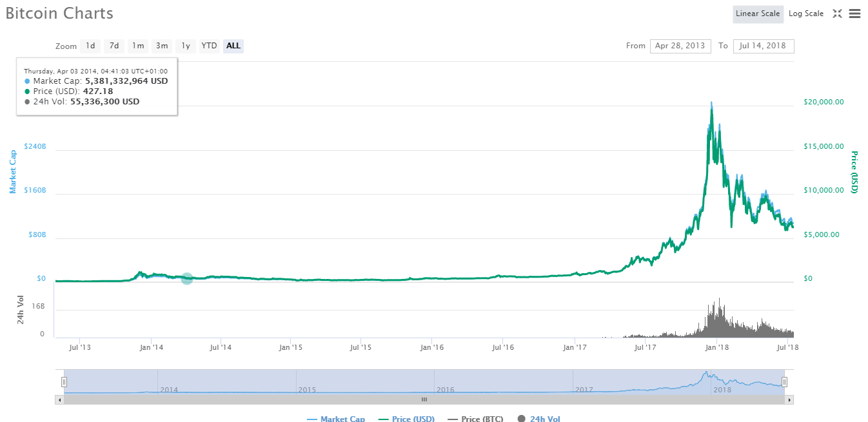Click the Bitcoin Charts heading
The image size is (868, 422).
(59, 13)
